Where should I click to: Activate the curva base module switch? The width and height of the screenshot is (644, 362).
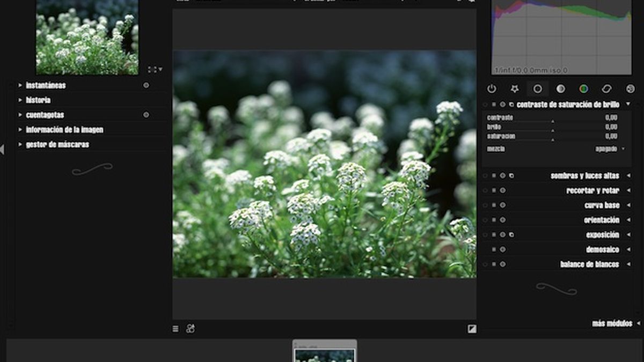tap(485, 205)
